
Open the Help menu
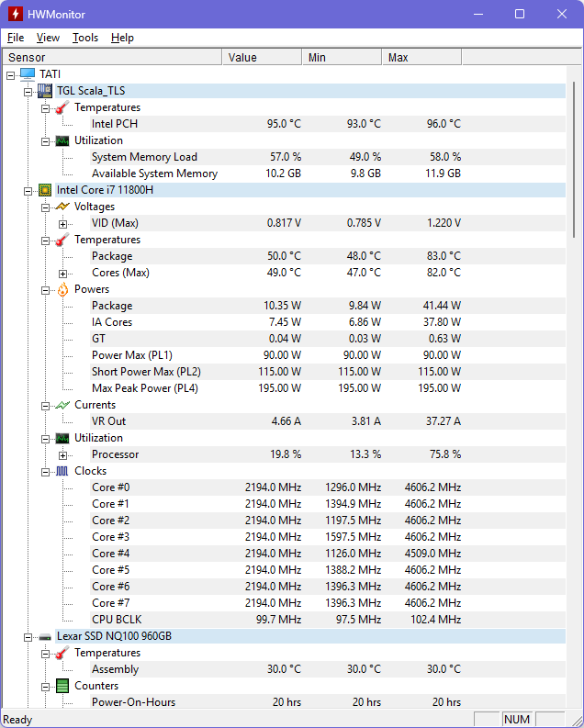122,38
